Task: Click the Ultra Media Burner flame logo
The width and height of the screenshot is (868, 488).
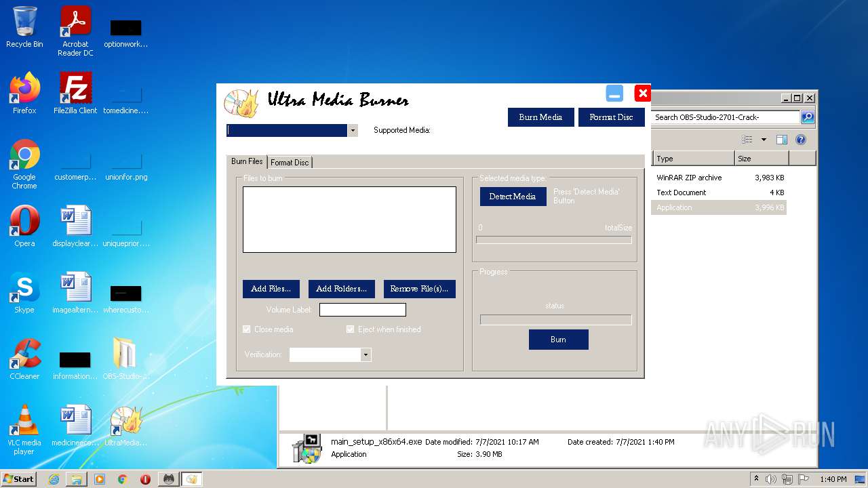Action: point(241,103)
